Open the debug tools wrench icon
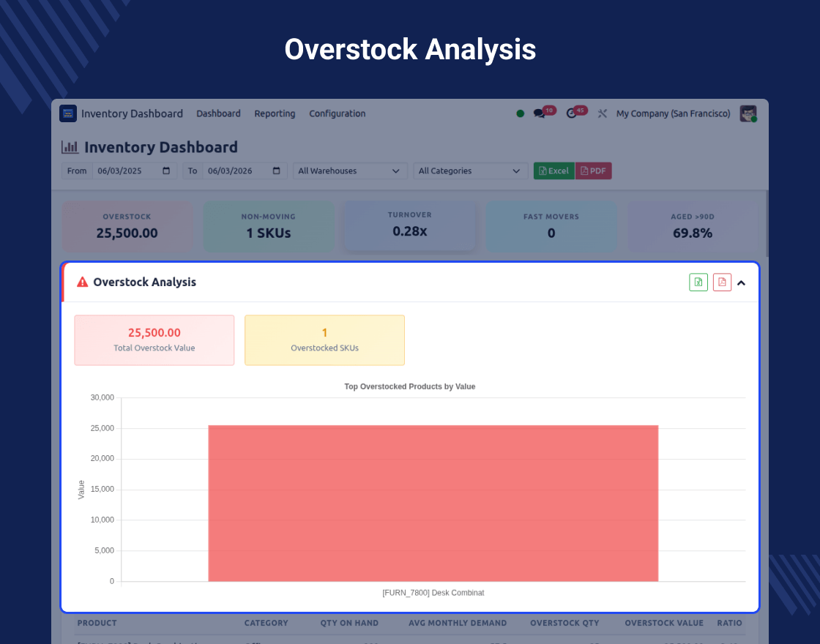 [603, 113]
